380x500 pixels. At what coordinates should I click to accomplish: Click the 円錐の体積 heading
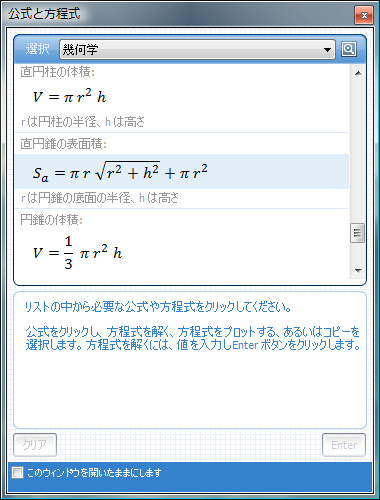pos(51,220)
